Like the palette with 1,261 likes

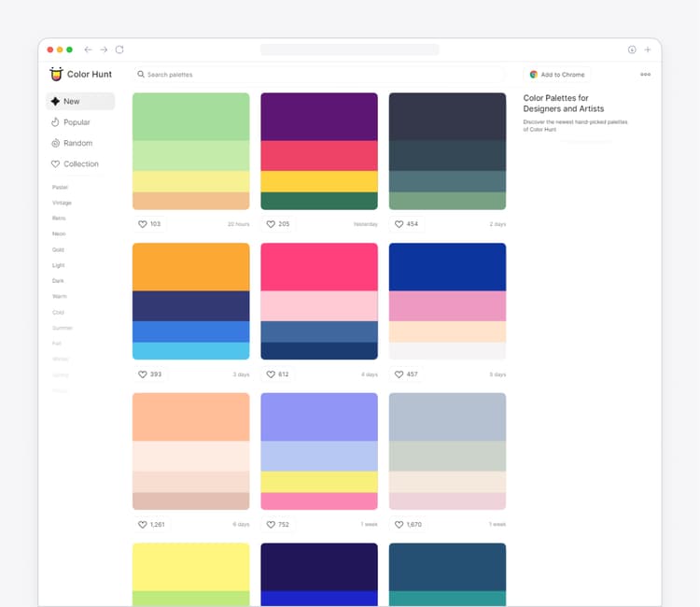143,525
